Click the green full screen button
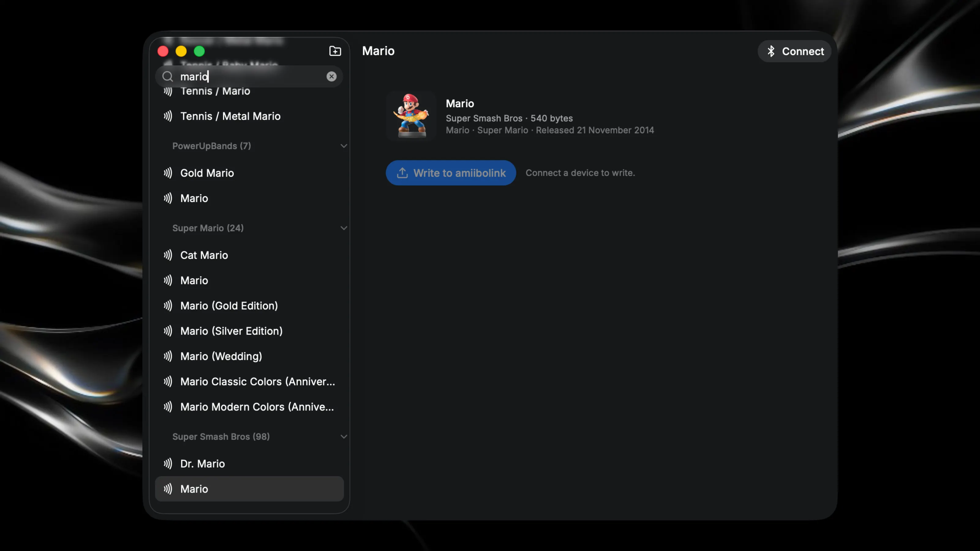The image size is (980, 551). pyautogui.click(x=199, y=51)
